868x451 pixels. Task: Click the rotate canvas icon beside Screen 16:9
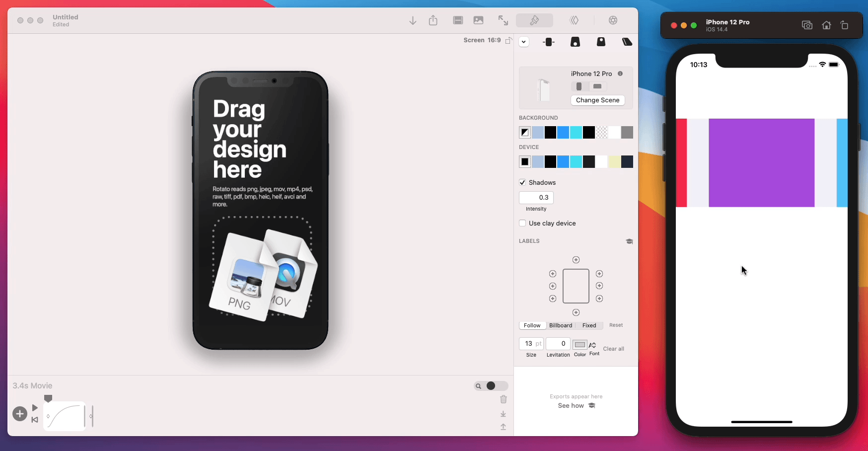[508, 40]
